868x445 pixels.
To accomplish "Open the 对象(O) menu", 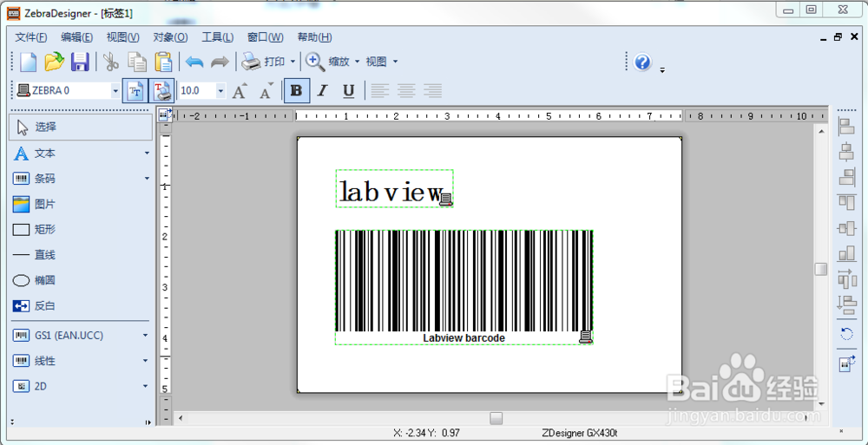I will (170, 37).
